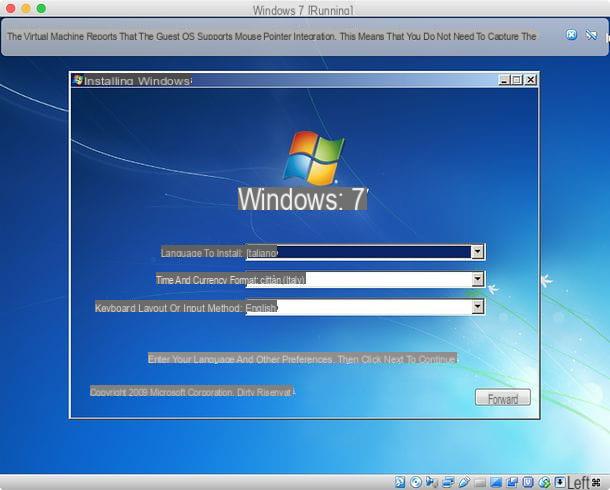Viewport: 610px width, 490px height.
Task: Expand the Time And Currency Format dropdown arrow
Action: 478,279
